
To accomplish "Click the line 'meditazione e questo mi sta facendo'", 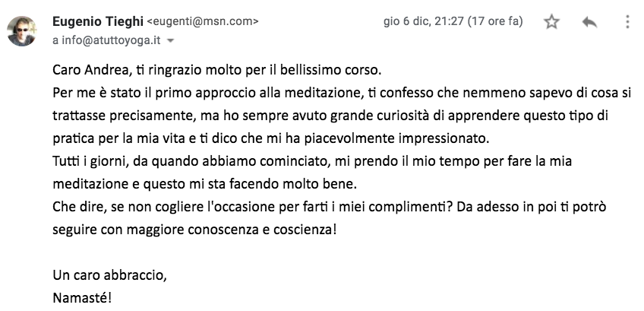I will point(205,184).
